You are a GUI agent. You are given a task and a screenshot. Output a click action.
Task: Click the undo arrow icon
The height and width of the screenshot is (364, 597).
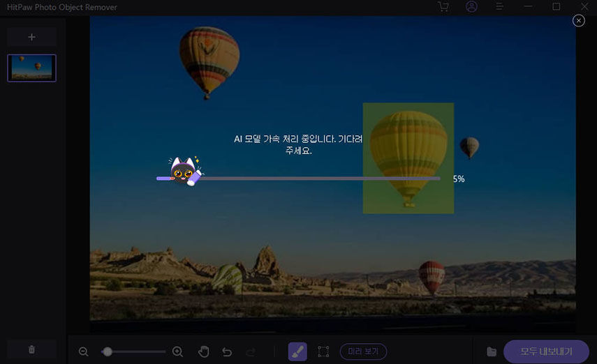(x=227, y=351)
